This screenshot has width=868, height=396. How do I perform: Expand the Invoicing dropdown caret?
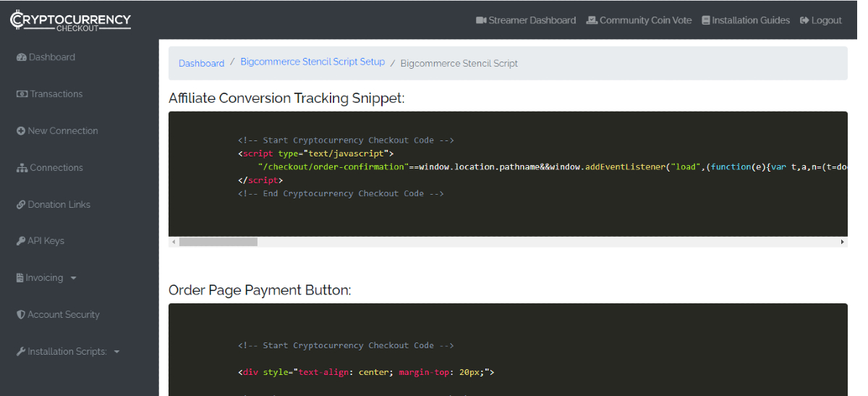coord(74,278)
